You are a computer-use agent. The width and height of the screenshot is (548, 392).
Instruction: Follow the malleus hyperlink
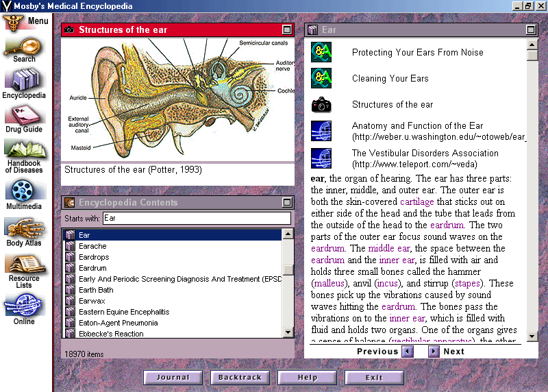329,283
